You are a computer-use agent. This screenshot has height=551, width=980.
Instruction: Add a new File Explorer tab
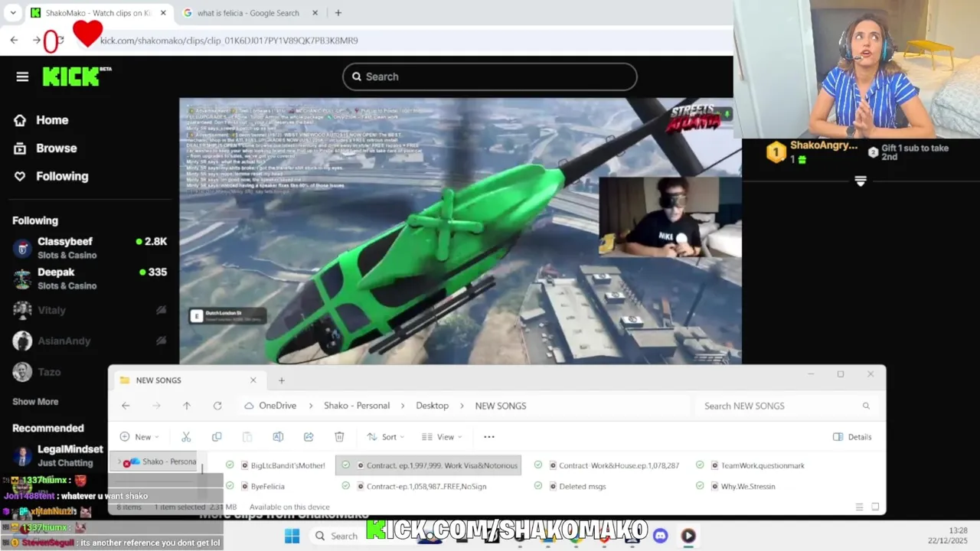click(x=281, y=380)
